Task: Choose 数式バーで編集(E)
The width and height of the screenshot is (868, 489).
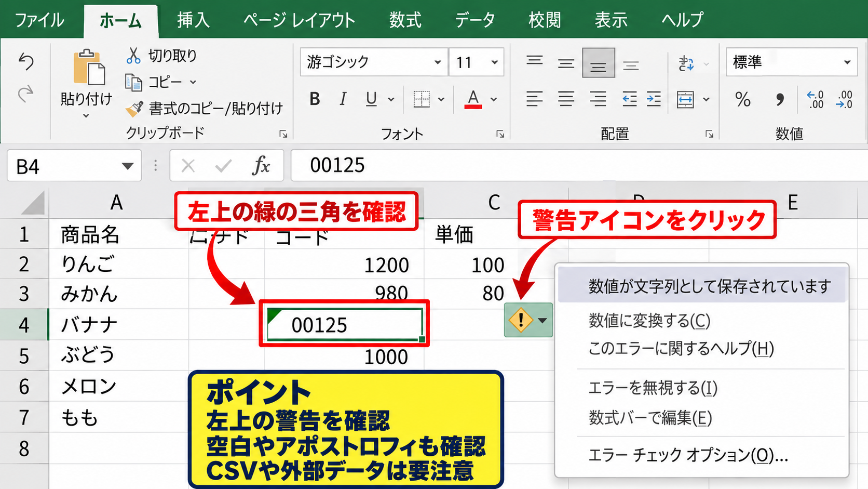Action: click(x=650, y=417)
